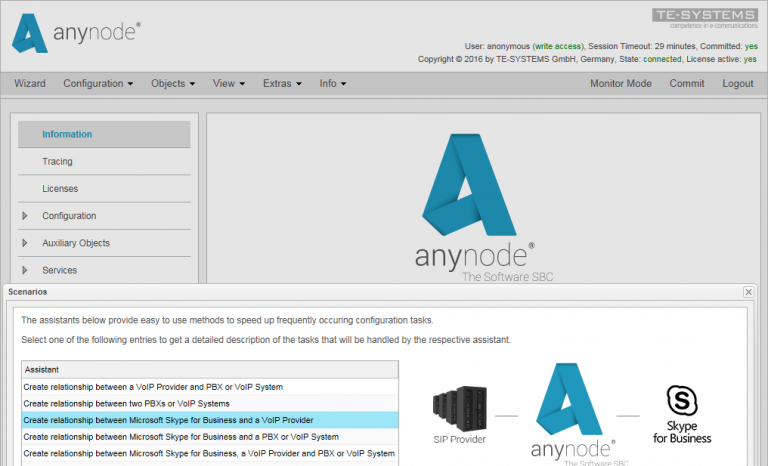
Task: Open the Info dropdown menu
Action: click(x=333, y=83)
